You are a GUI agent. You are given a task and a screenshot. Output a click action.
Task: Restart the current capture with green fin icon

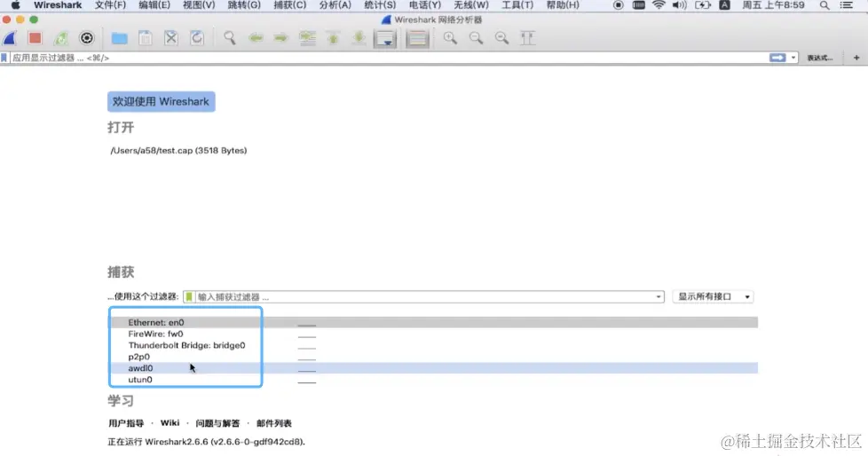click(61, 38)
